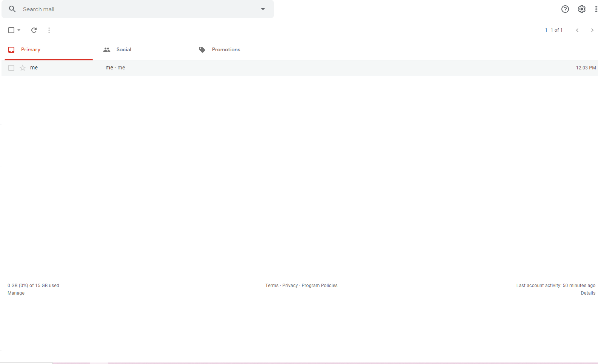
Task: Click the sender name me
Action: tap(34, 68)
